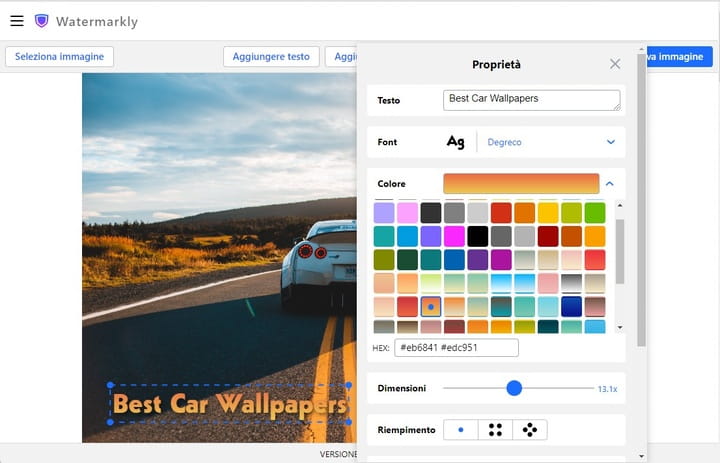Screen dimensions: 720x463
Task: Click Seleziona immagine button
Action: (x=59, y=56)
